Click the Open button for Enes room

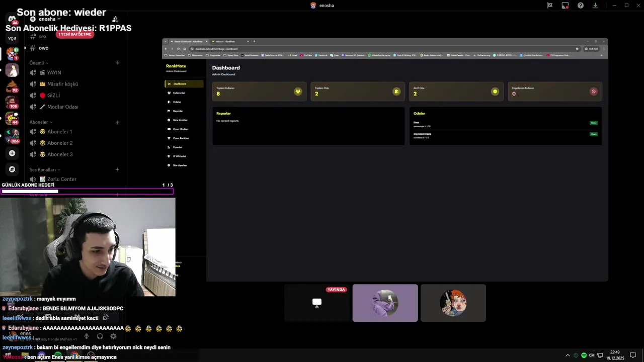(594, 123)
